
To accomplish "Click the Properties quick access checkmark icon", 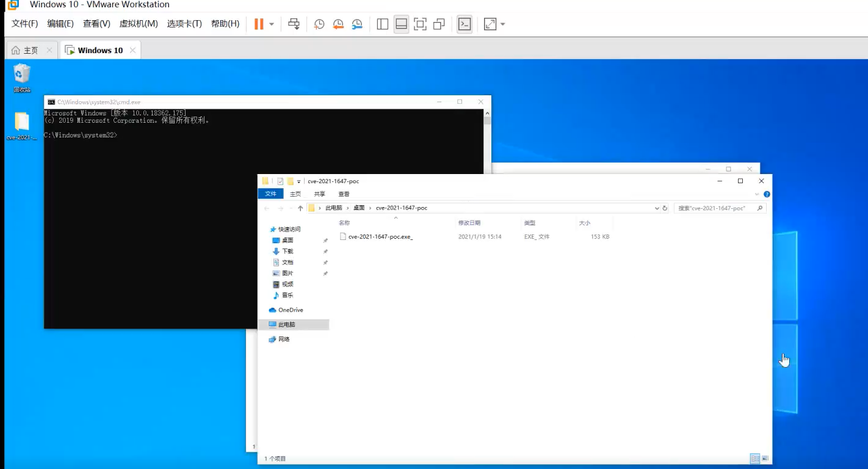I will click(x=280, y=181).
